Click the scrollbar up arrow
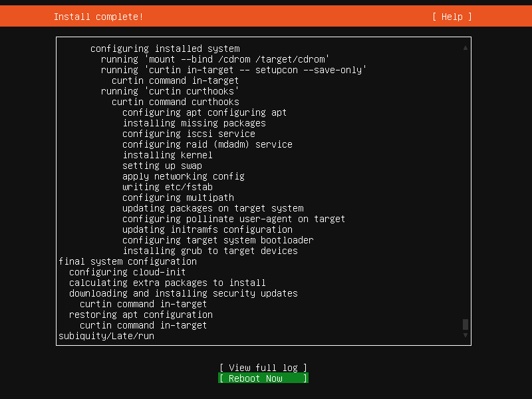The image size is (532, 399). point(465,47)
